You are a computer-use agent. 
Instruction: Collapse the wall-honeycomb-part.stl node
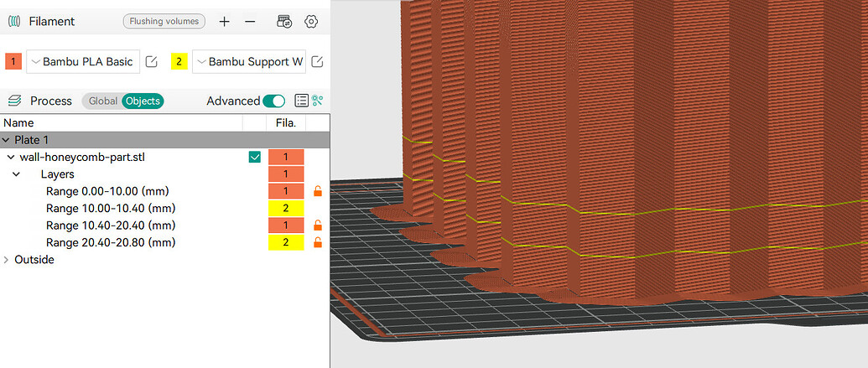[11, 157]
